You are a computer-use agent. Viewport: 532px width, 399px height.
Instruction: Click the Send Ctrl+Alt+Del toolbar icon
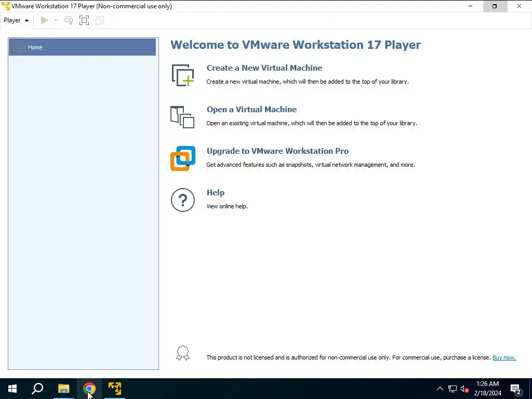[69, 20]
